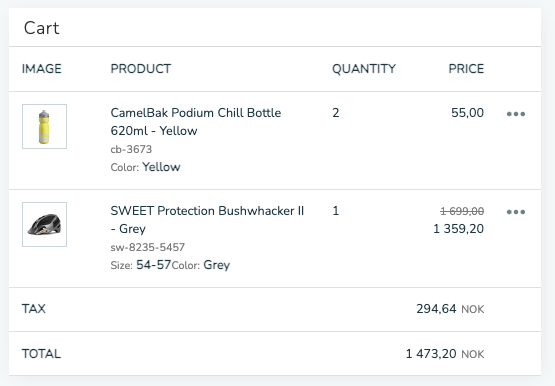The width and height of the screenshot is (555, 386).
Task: Click the TAX amount 294,64 NOK
Action: [x=450, y=309]
